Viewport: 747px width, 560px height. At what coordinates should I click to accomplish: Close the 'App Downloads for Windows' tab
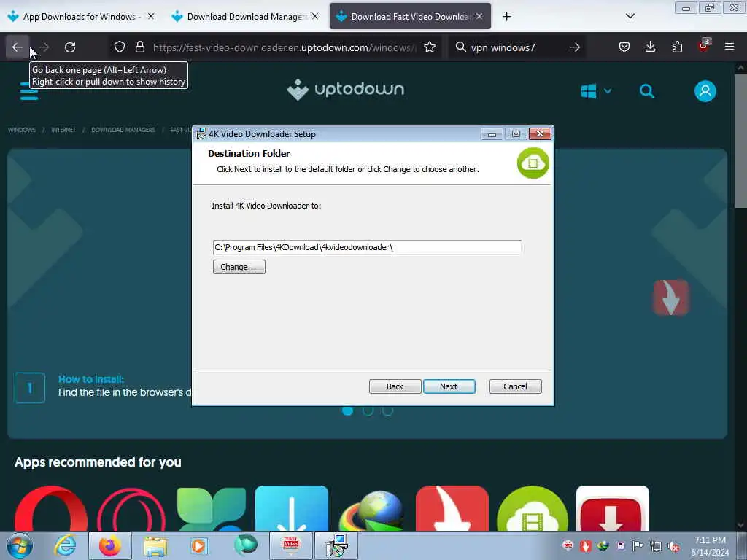(150, 16)
